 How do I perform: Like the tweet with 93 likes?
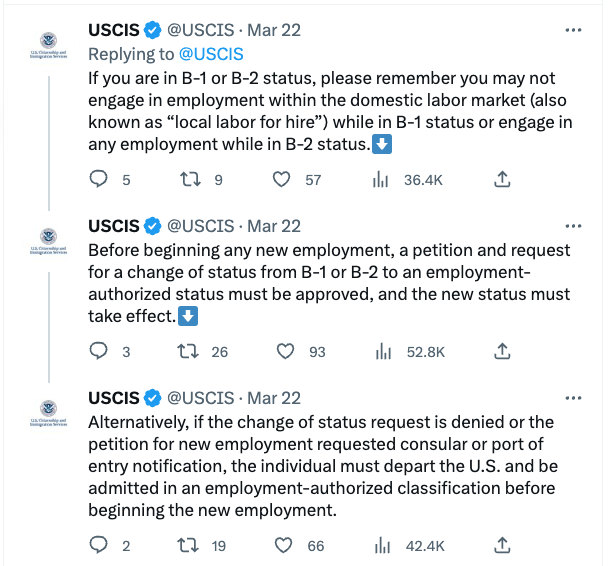pos(283,351)
